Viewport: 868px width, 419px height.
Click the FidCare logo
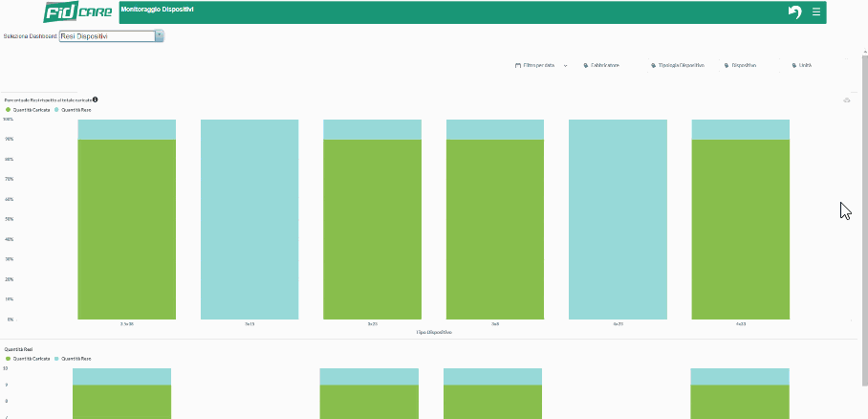79,12
